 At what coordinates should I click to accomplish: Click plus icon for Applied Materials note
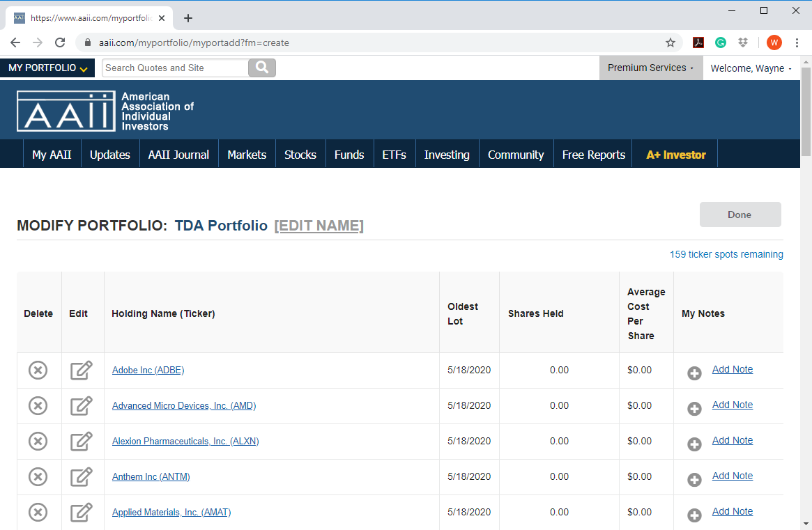pyautogui.click(x=694, y=515)
